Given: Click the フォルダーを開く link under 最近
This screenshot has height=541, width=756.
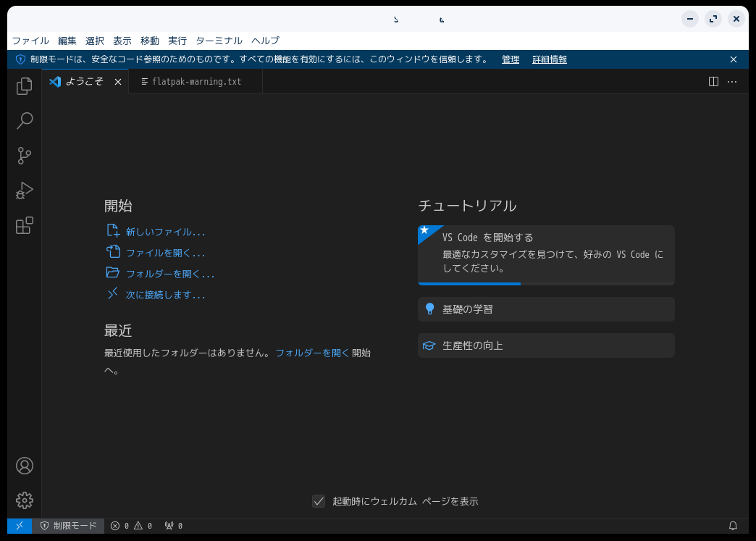Looking at the screenshot, I should coord(312,353).
